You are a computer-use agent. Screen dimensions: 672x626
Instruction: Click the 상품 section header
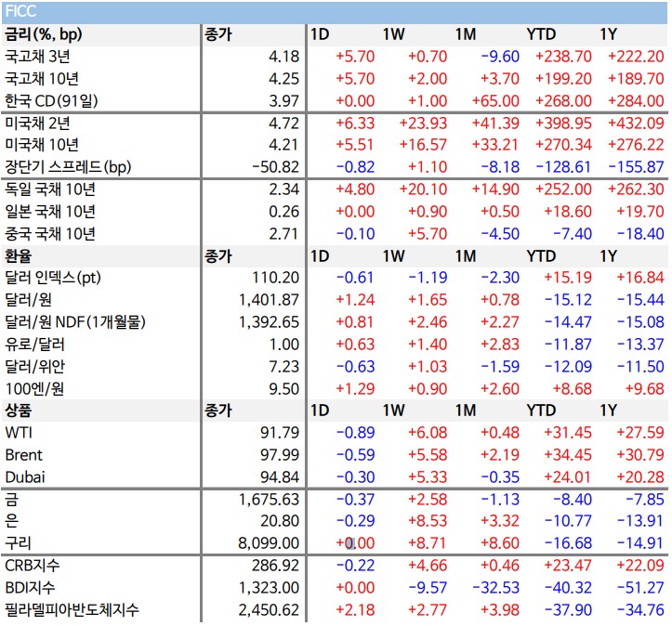[x=18, y=411]
